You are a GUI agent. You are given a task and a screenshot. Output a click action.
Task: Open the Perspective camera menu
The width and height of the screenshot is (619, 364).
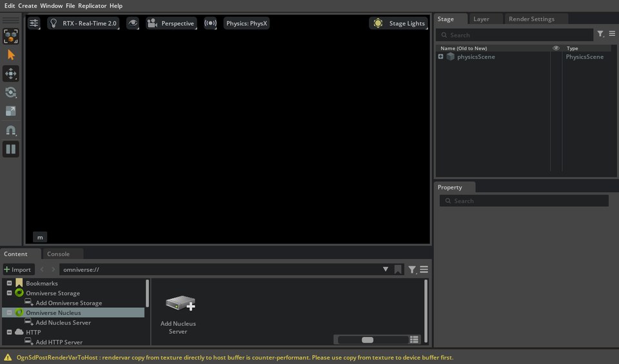[x=171, y=23]
